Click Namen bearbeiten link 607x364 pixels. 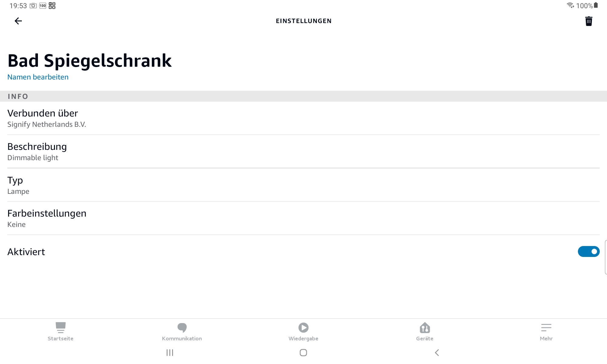(38, 77)
